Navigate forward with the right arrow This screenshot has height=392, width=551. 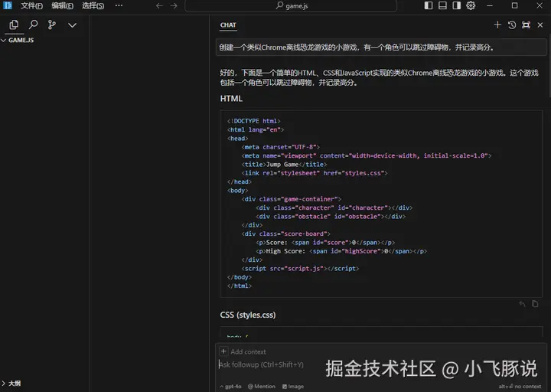174,5
